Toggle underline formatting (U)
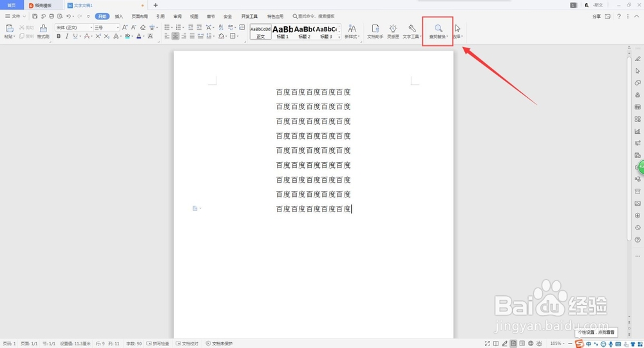 tap(75, 36)
